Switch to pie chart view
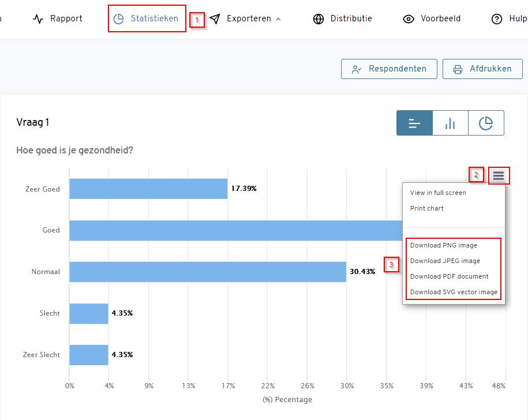Image resolution: width=528 pixels, height=420 pixels. coord(486,123)
